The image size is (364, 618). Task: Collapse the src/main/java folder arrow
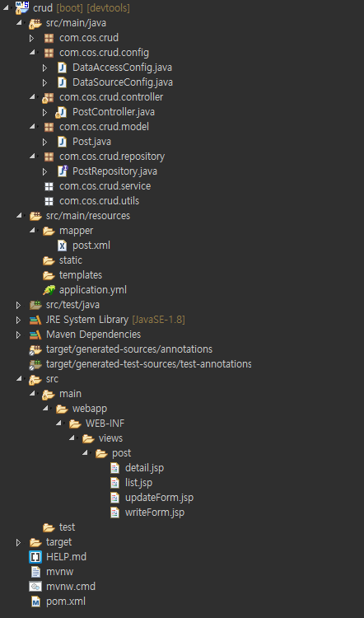coord(19,23)
